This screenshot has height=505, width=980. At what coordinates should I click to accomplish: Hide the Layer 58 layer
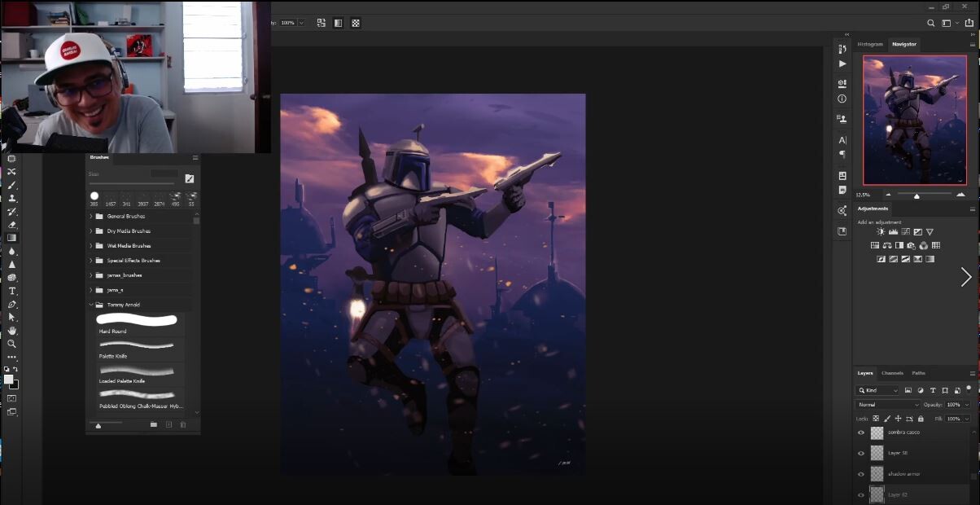coord(861,453)
